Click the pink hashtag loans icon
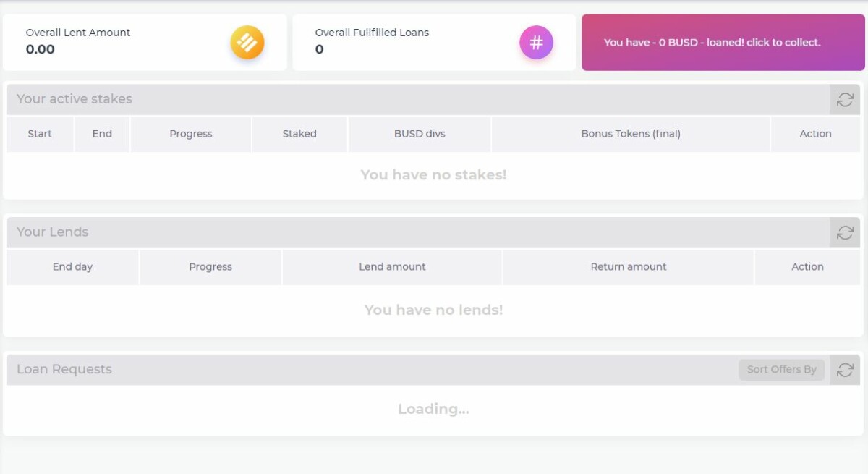This screenshot has height=474, width=868. click(x=536, y=43)
